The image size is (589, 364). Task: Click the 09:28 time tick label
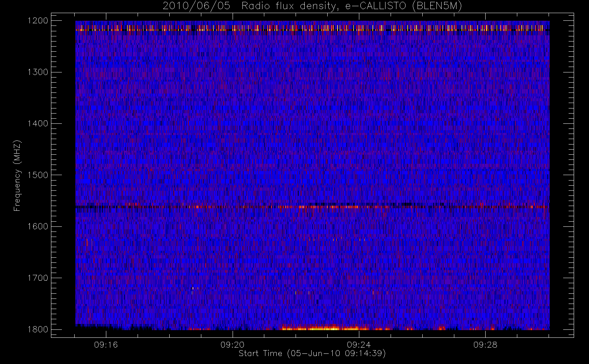point(485,345)
